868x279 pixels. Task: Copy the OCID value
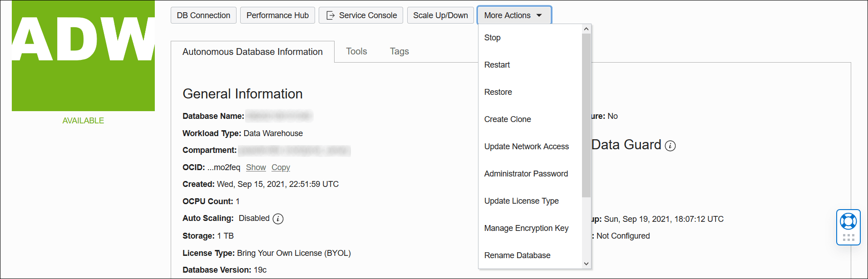[x=281, y=167]
